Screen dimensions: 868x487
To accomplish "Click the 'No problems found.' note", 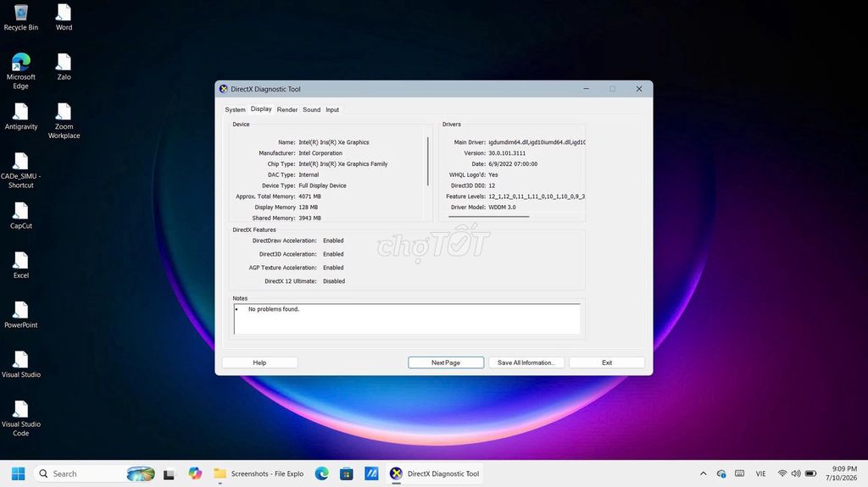I will [x=274, y=309].
